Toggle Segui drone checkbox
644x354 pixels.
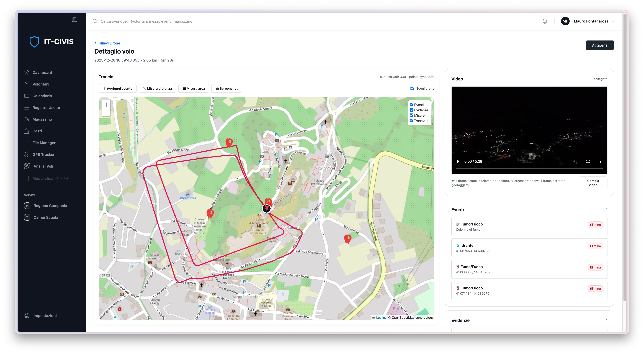[x=412, y=88]
